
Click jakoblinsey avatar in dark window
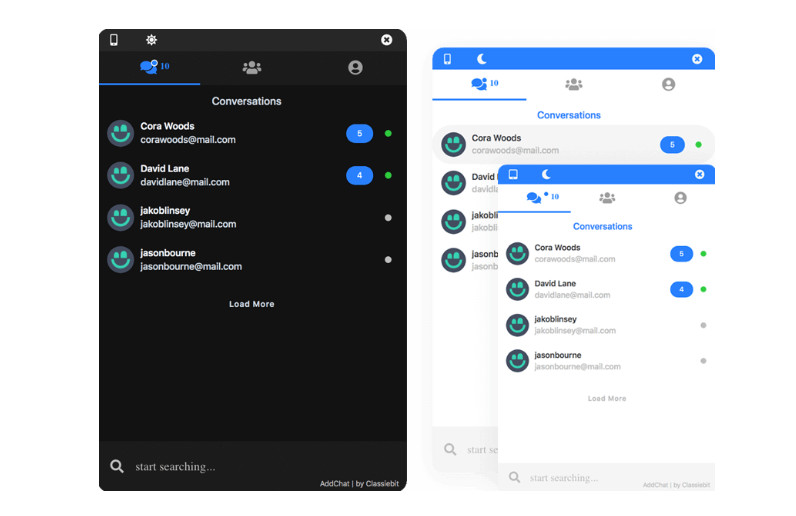point(120,217)
